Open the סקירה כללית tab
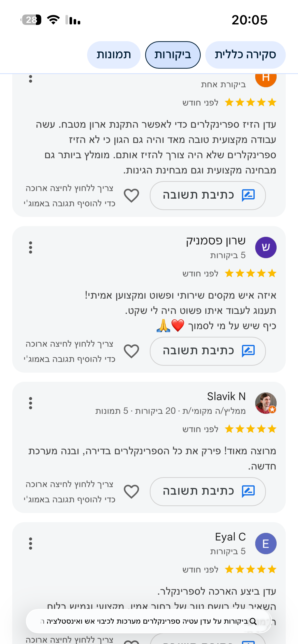298x644 pixels. point(246,55)
